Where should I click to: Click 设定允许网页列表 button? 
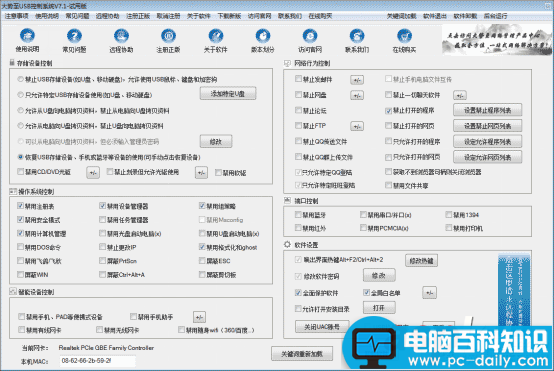tap(488, 157)
